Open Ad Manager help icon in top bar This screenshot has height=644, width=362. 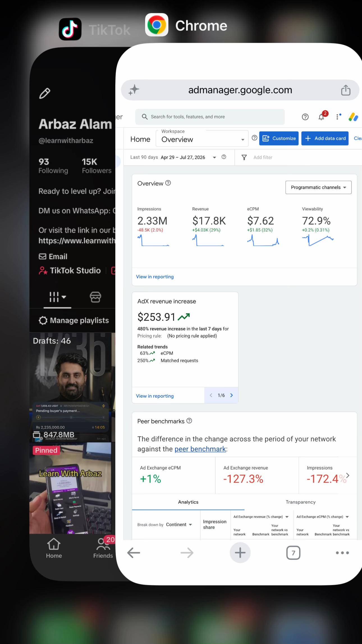click(305, 117)
